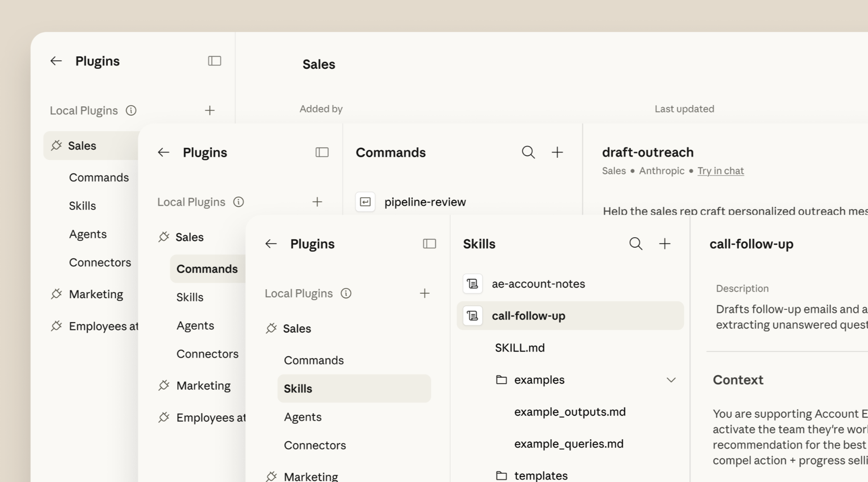Add local plugin in middle Commands window
The width and height of the screenshot is (868, 482).
coord(317,202)
